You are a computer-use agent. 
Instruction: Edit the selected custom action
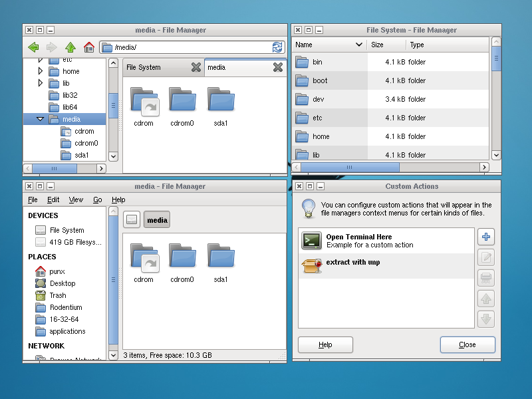pos(485,257)
